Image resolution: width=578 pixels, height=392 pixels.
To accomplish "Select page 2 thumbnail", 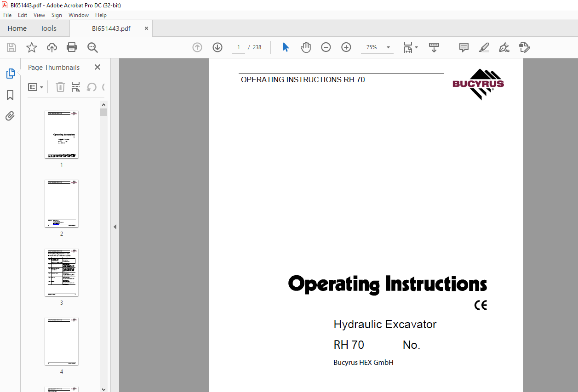I will [x=62, y=204].
